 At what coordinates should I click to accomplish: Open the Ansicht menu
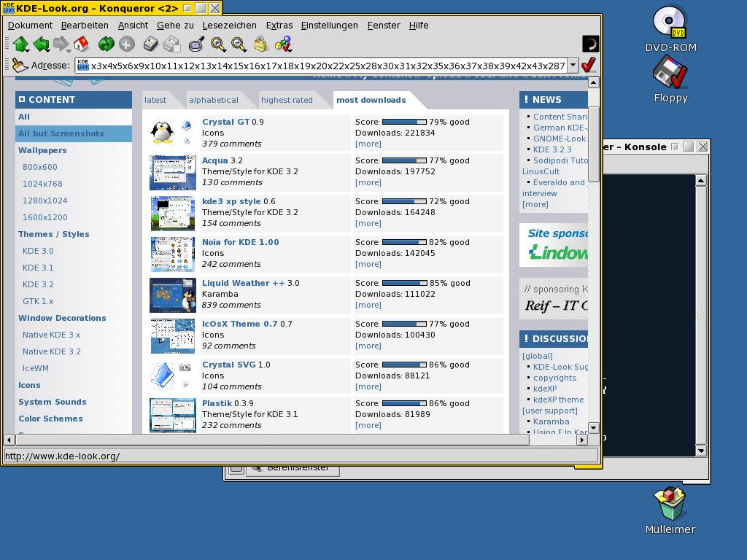coord(133,26)
